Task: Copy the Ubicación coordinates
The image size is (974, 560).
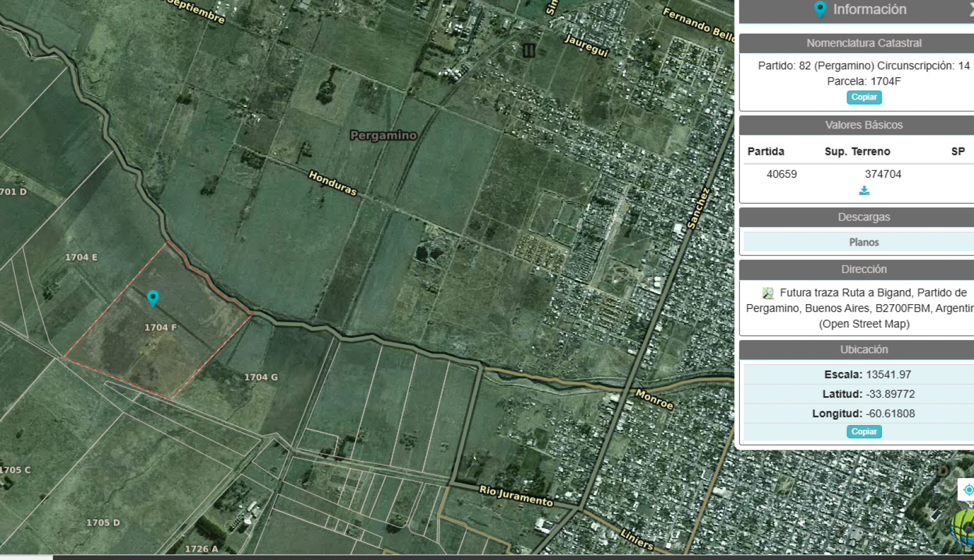Action: tap(864, 431)
